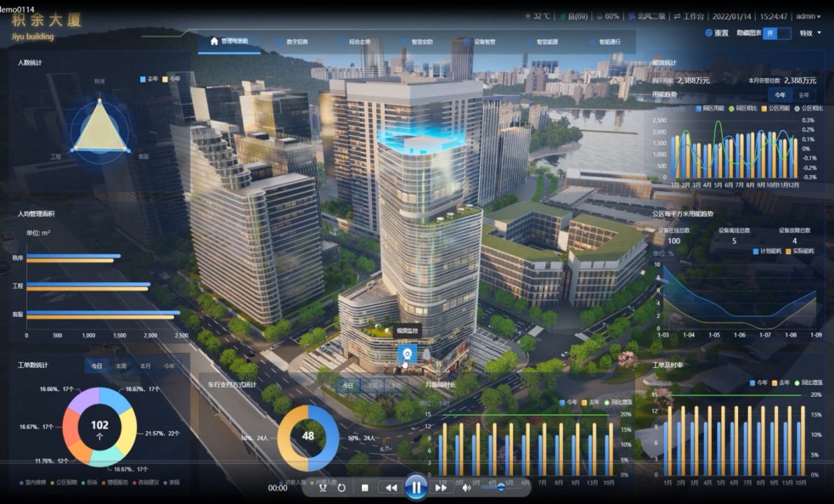Click the player volume slider
This screenshot has width=834, height=504.
(x=500, y=487)
